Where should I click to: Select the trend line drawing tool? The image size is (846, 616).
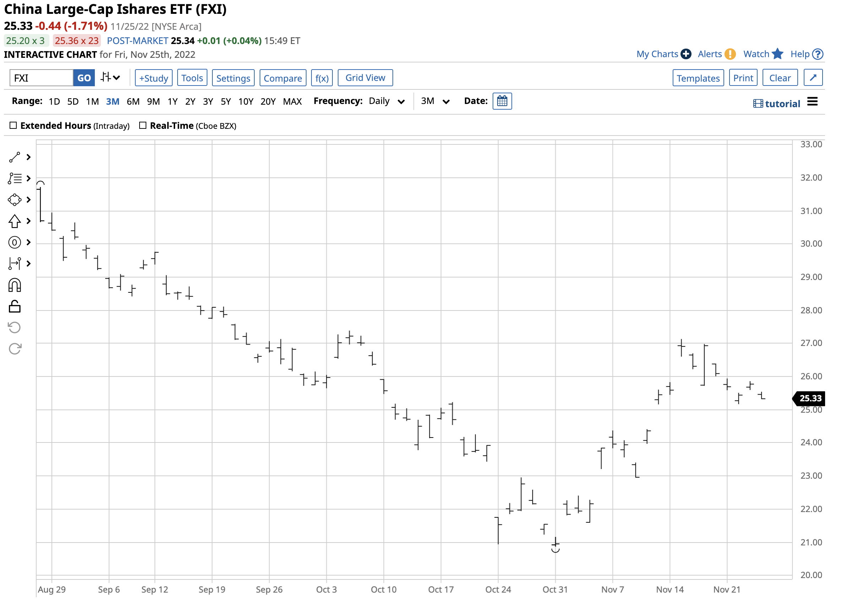(15, 157)
